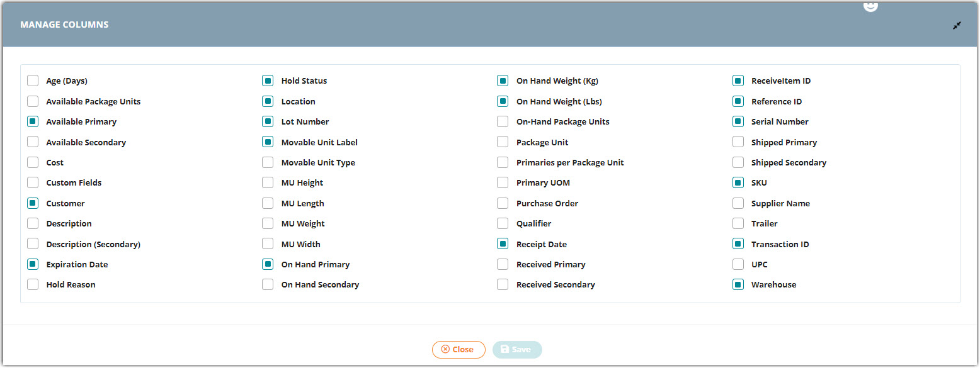Enable the Purchase Order checkbox
The width and height of the screenshot is (980, 368).
coord(503,203)
